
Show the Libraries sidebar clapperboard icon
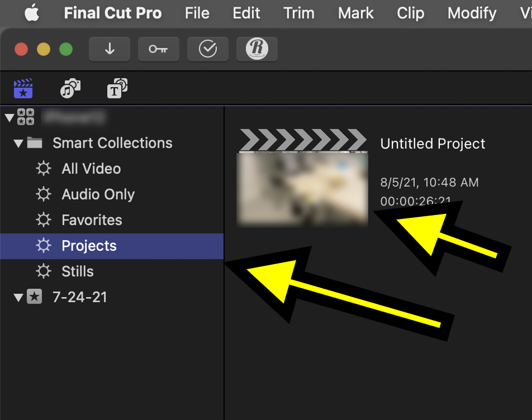(x=23, y=88)
